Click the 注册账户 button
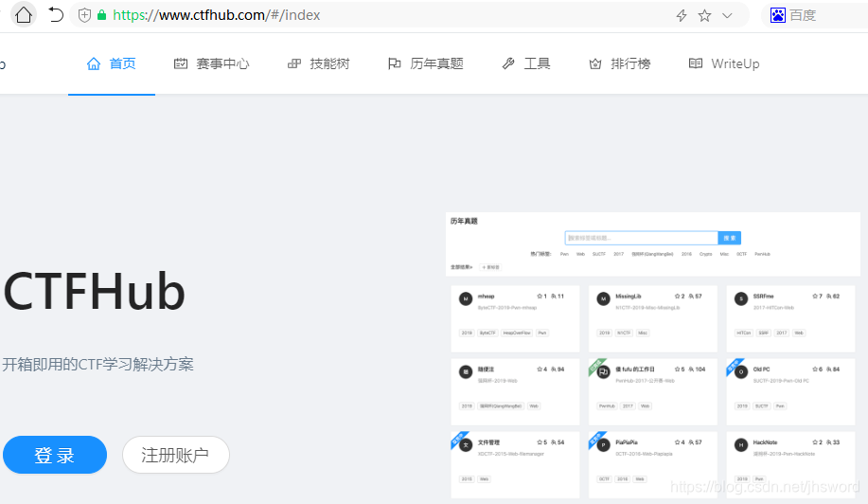Screen dimensions: 868x504 [x=175, y=455]
